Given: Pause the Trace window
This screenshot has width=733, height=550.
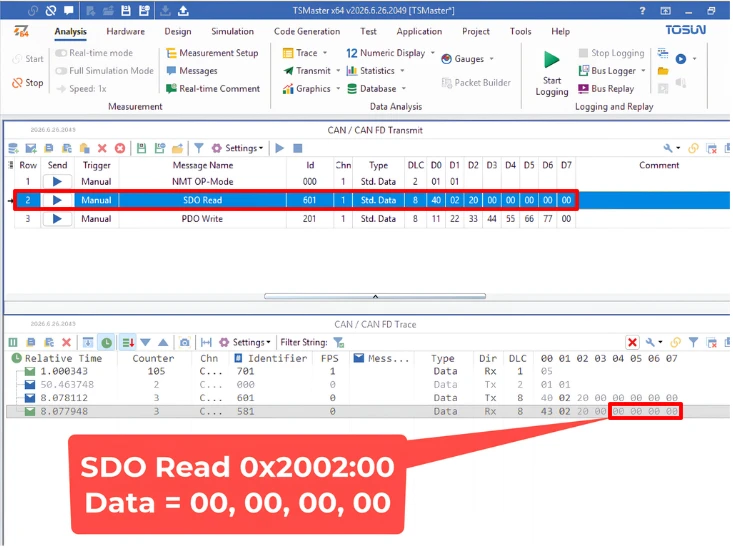Looking at the screenshot, I should coord(13,342).
